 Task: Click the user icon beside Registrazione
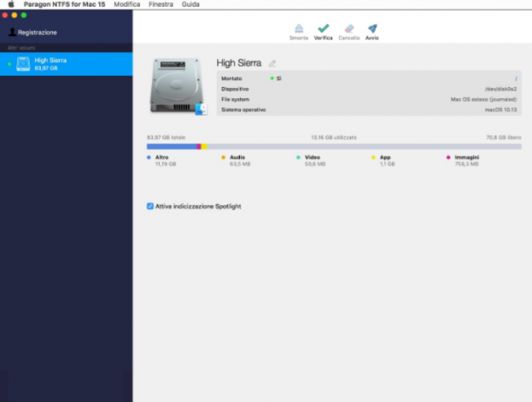[12, 32]
